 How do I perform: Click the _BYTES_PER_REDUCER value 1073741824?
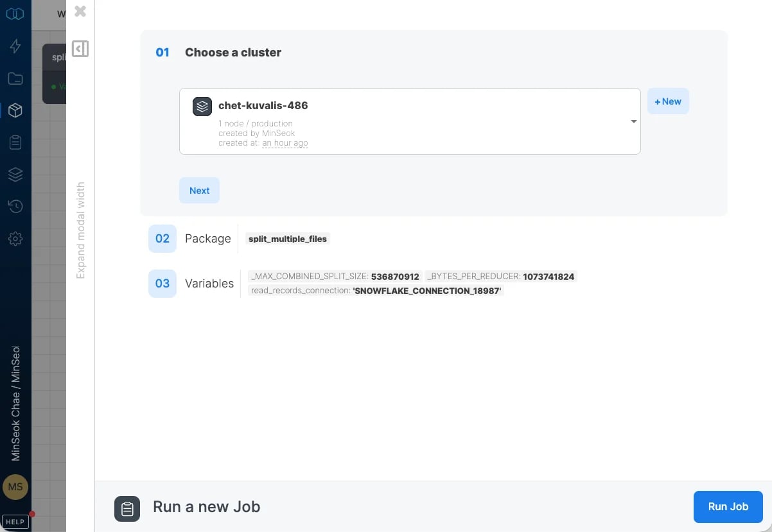tap(549, 277)
